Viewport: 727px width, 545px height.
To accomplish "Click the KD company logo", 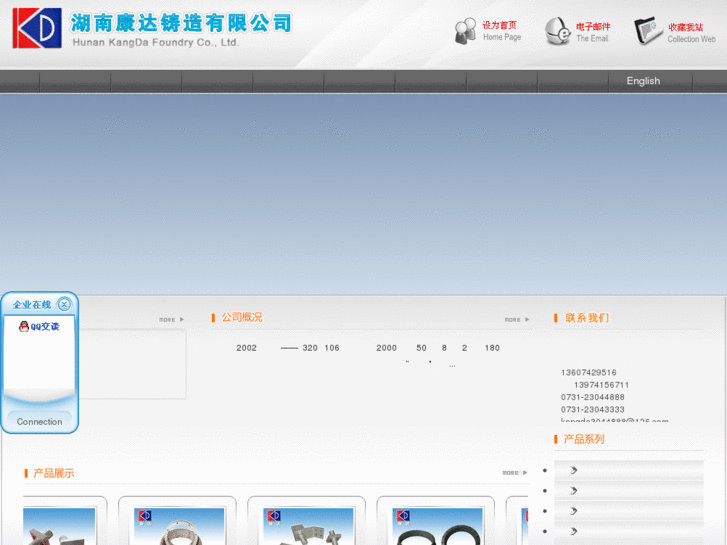I will [x=37, y=28].
